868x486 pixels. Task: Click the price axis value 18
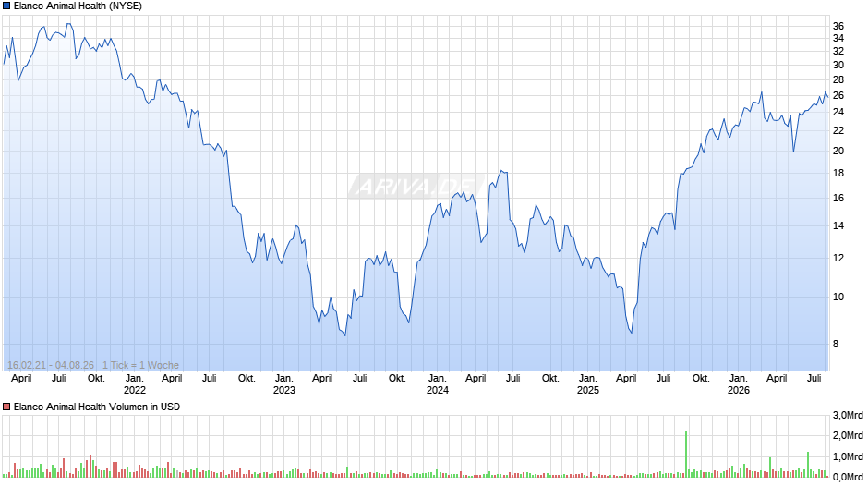click(x=838, y=173)
